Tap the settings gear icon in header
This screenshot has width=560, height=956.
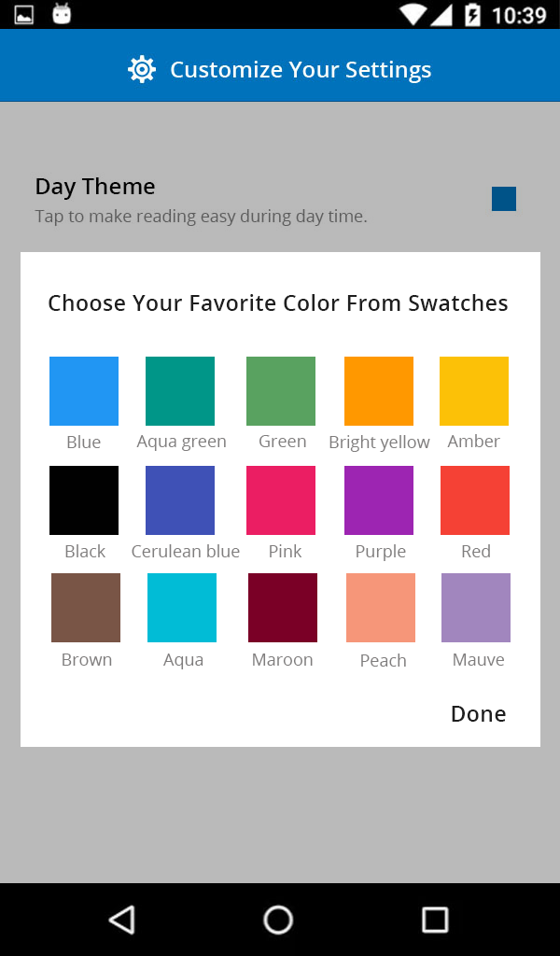[x=142, y=70]
